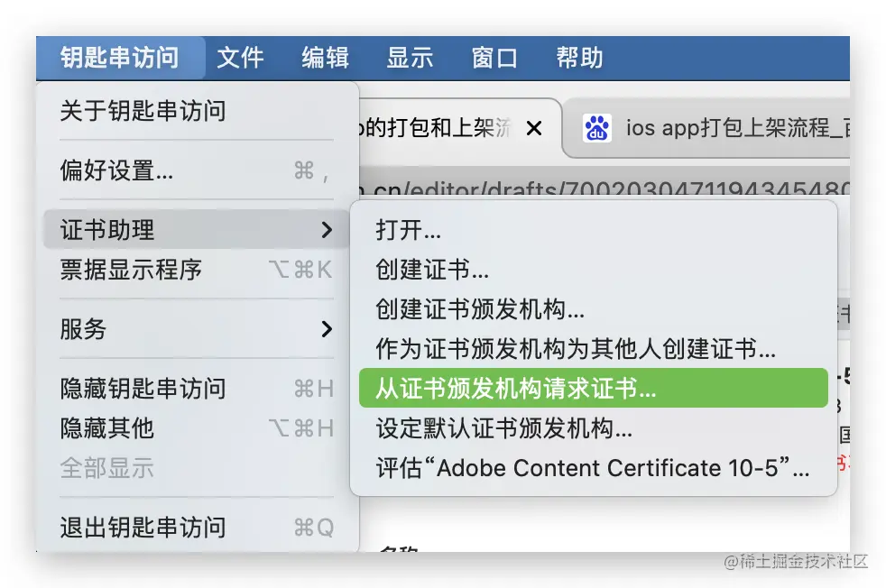Close the app打包和上架 tab
The height and width of the screenshot is (588, 886).
click(x=534, y=127)
